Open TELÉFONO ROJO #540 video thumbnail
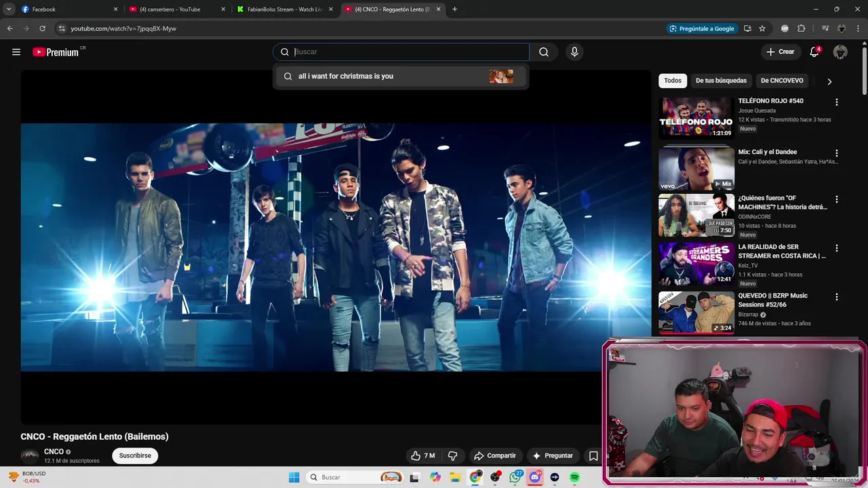The image size is (868, 488). point(696,117)
